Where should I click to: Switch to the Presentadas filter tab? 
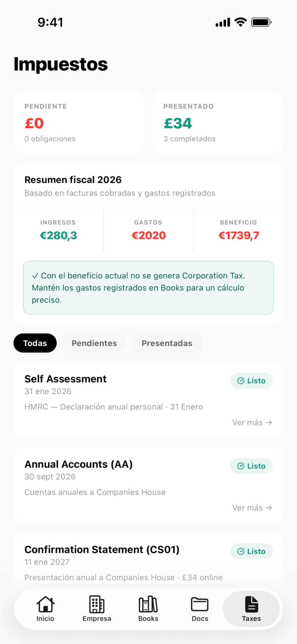[167, 343]
